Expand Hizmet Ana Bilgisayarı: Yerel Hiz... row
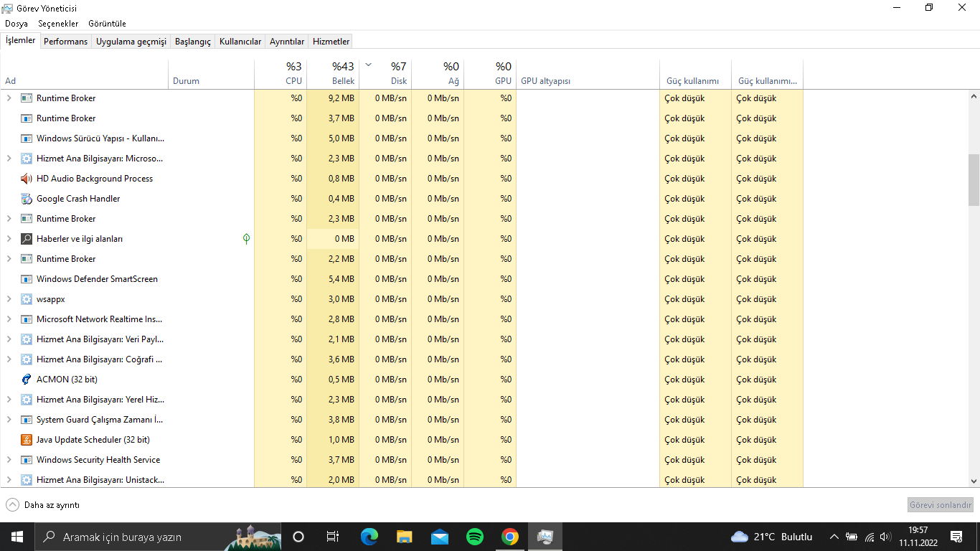The image size is (980, 551). pyautogui.click(x=9, y=400)
